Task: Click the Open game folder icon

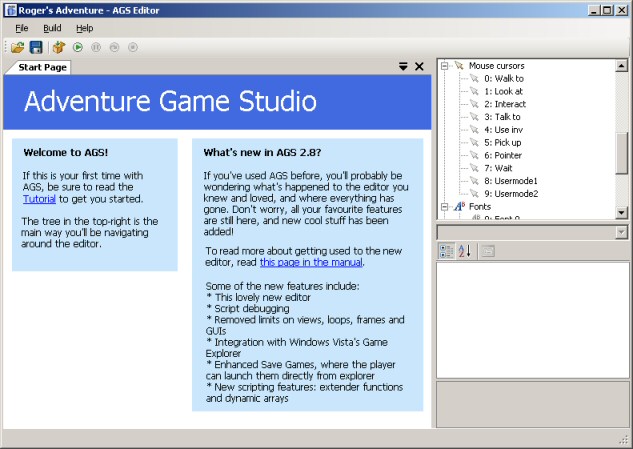Action: [x=18, y=47]
